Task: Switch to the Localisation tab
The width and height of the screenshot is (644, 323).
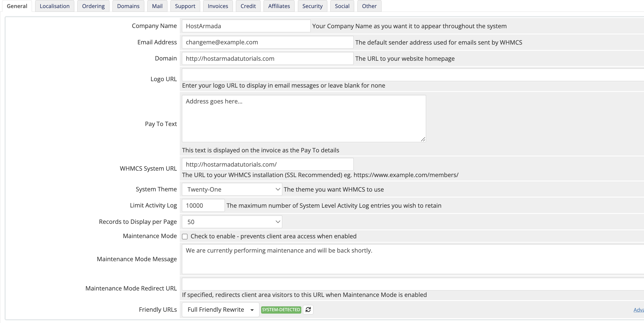Action: pos(55,6)
